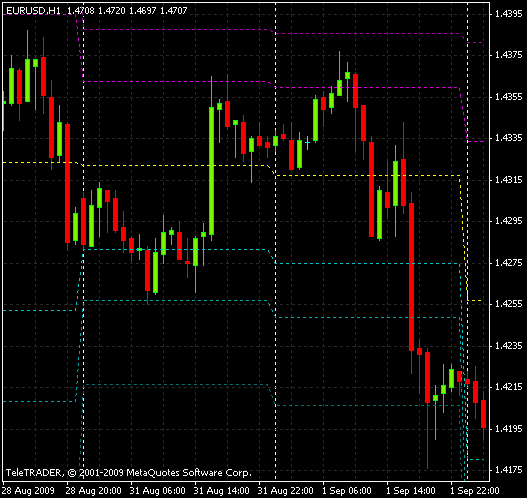Viewport: 527px width, 498px height.
Task: Click the 1.4195 price axis label
Action: [x=509, y=429]
